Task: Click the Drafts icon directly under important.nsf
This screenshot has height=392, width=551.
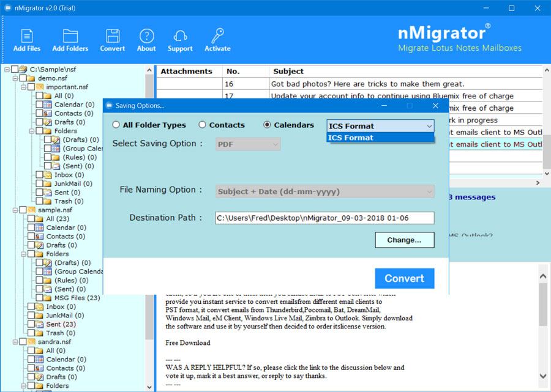Action: click(48, 122)
